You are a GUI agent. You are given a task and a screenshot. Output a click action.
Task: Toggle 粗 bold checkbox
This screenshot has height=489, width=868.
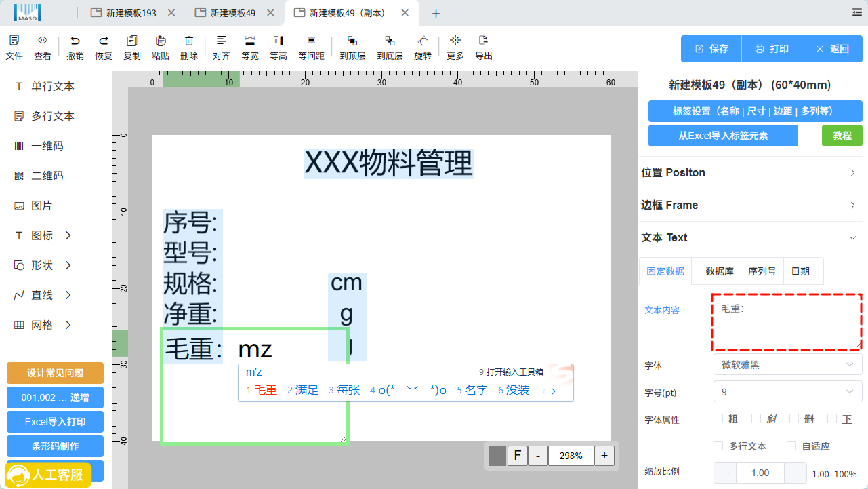[x=718, y=418]
